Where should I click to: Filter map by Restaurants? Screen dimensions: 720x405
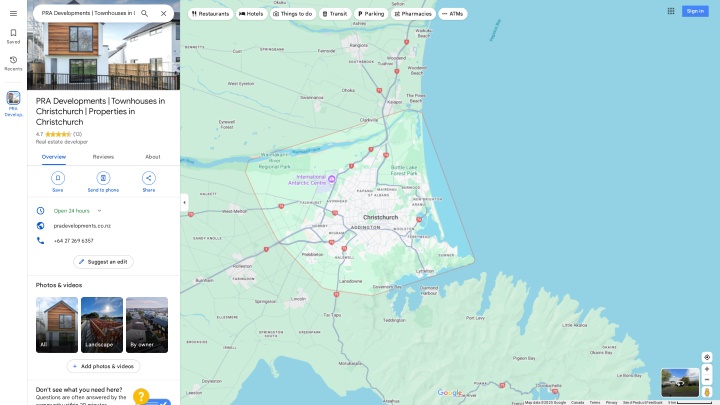coord(210,14)
